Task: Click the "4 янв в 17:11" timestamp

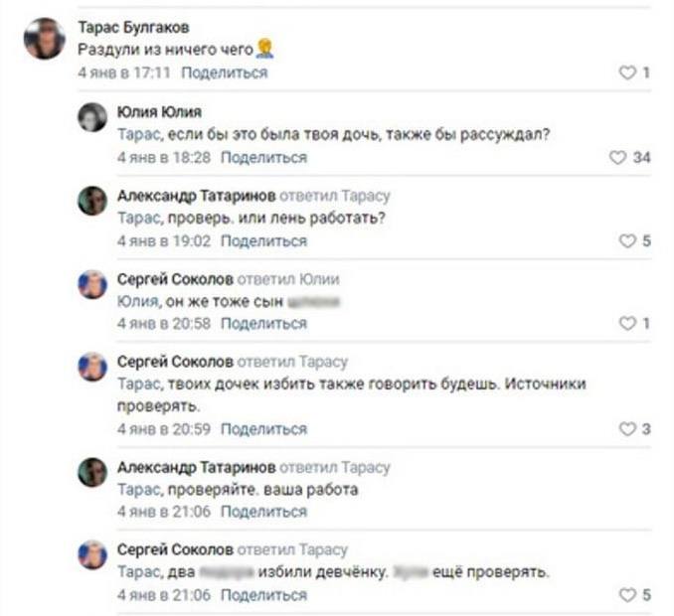Action: (x=124, y=73)
